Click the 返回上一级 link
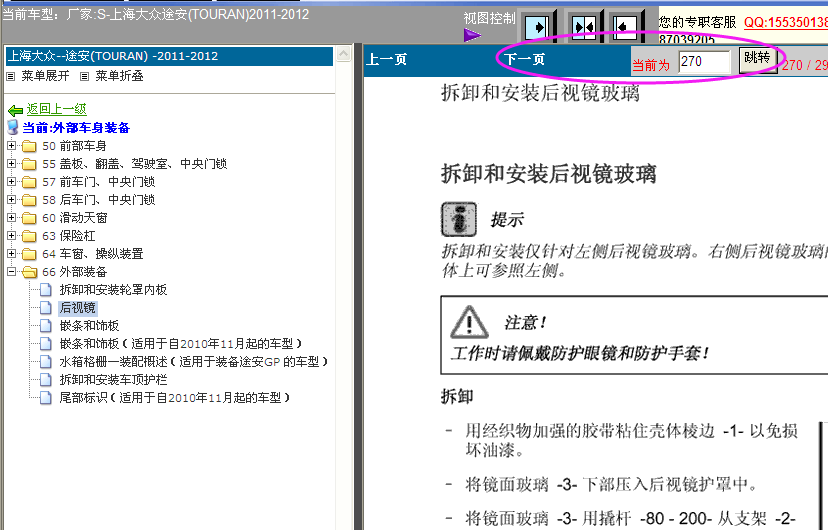 [x=57, y=109]
